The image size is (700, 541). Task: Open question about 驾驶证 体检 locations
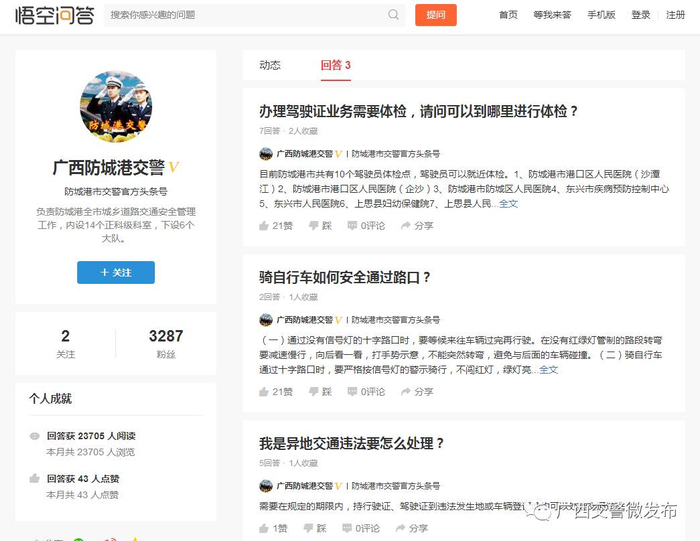[x=418, y=111]
